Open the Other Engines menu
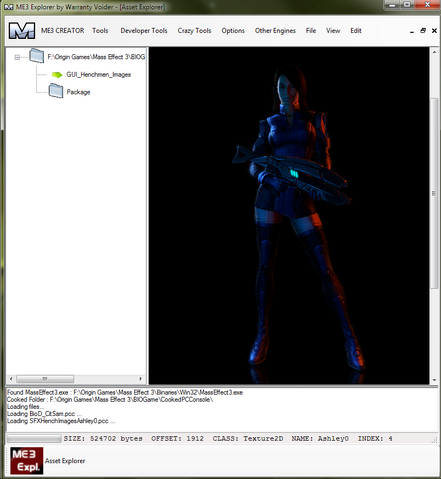The width and height of the screenshot is (441, 479). tap(275, 31)
